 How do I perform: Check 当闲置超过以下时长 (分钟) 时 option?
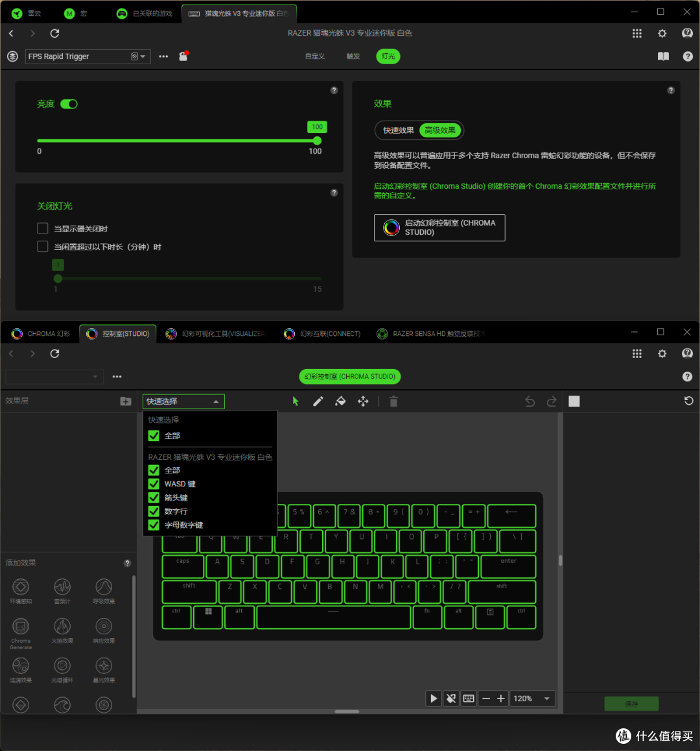click(x=43, y=246)
